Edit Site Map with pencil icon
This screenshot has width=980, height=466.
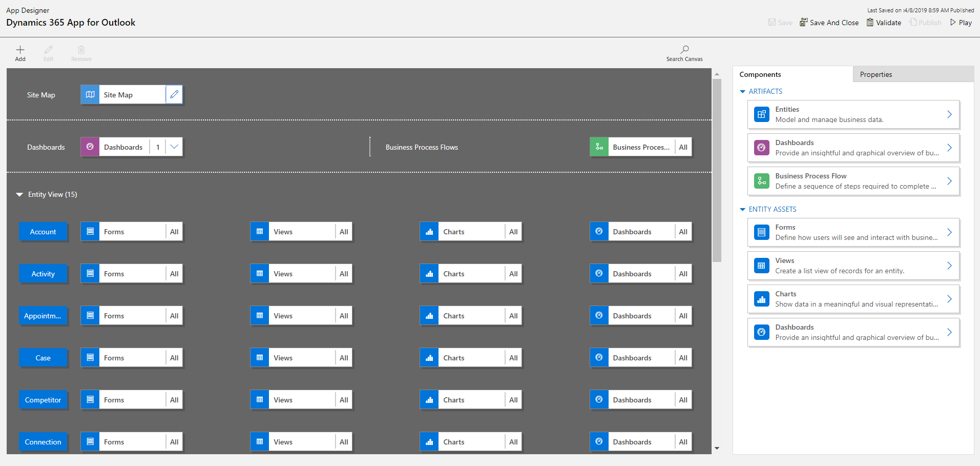(x=174, y=95)
